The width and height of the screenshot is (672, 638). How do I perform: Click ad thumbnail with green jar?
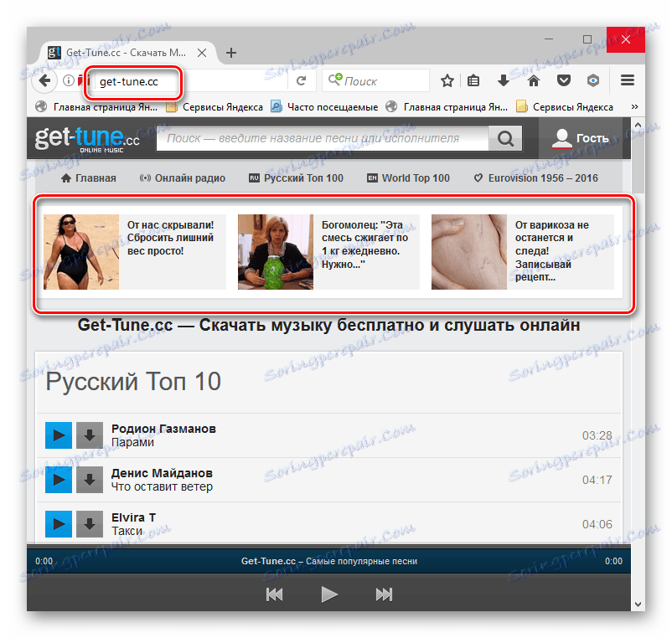[x=276, y=252]
